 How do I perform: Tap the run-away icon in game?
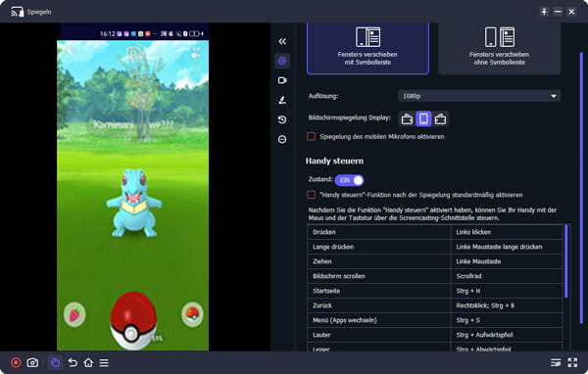pyautogui.click(x=71, y=51)
